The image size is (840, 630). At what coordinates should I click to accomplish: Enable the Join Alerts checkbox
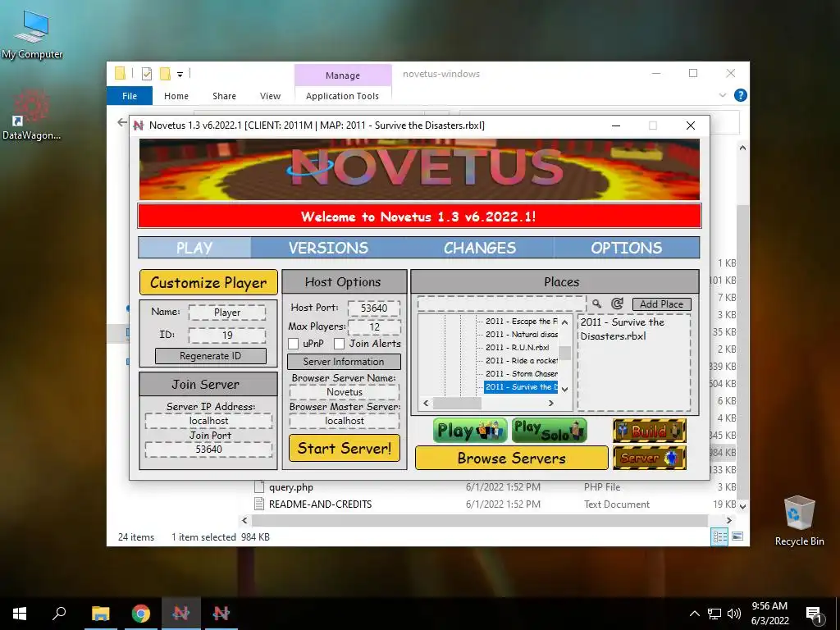(x=339, y=344)
